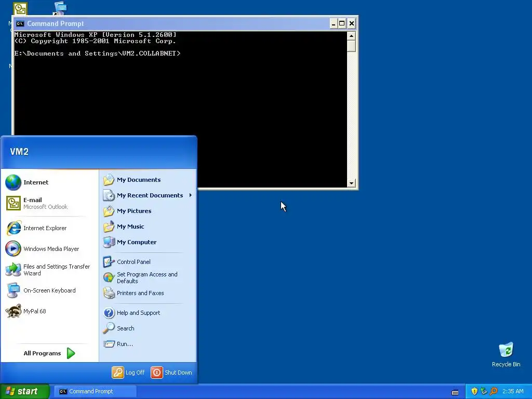Open MyPal 68 raccoon icon

click(x=13, y=311)
